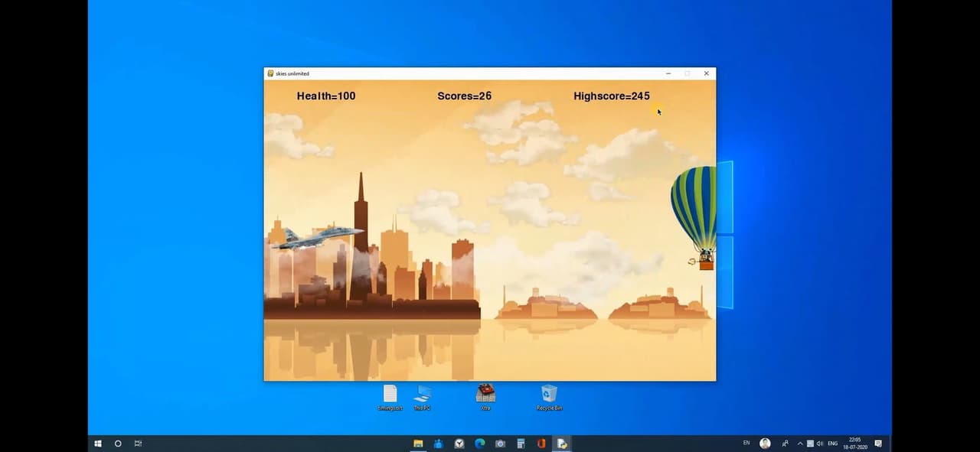Open the volume control in tray
Image resolution: width=980 pixels, height=452 pixels.
point(819,444)
